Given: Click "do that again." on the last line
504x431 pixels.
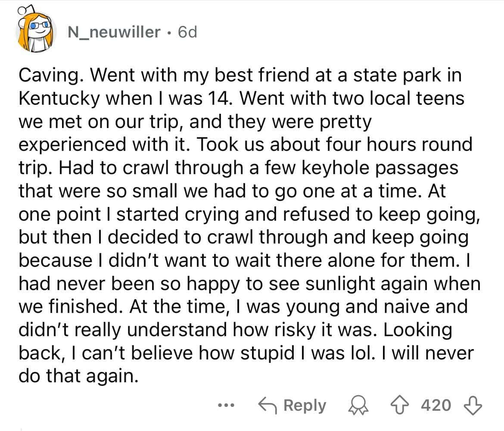Looking at the screenshot, I should [79, 377].
